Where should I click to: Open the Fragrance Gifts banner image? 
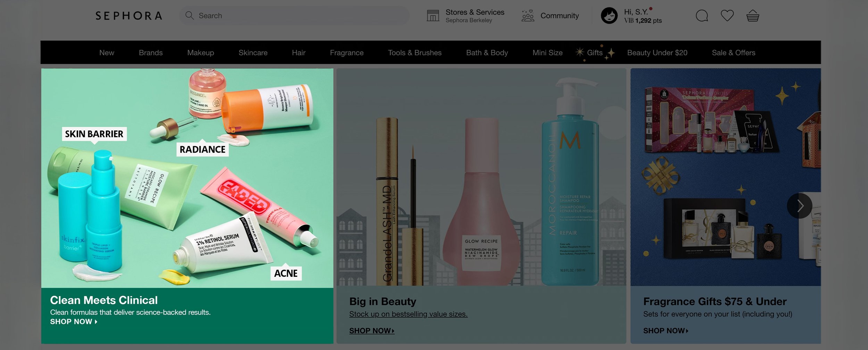pos(726,177)
